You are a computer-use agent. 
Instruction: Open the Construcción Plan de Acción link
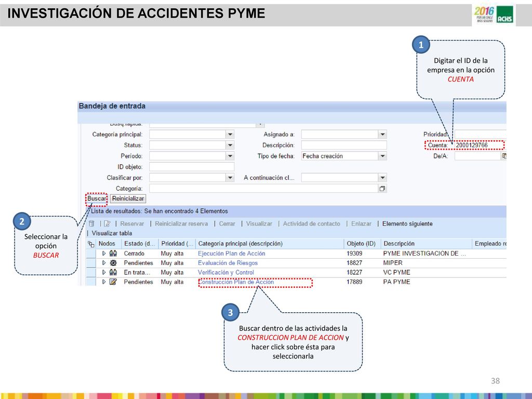point(236,282)
